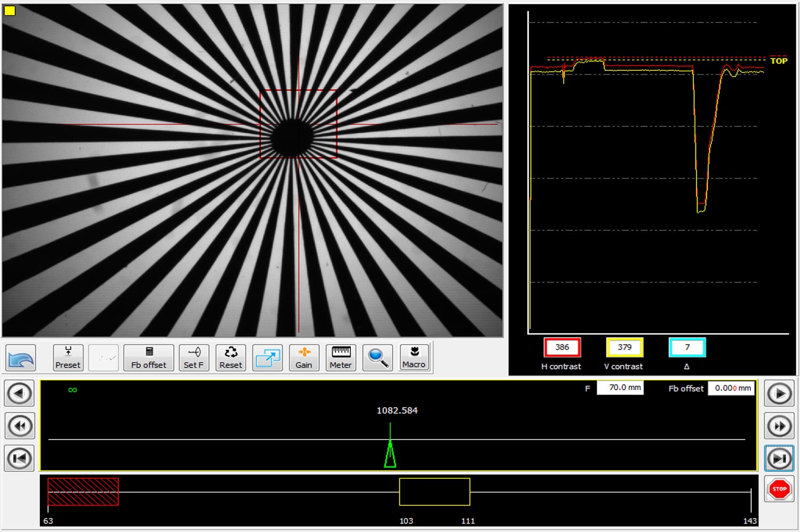Viewport: 800px width, 532px height.
Task: Step focus backward one step
Action: pyautogui.click(x=20, y=394)
